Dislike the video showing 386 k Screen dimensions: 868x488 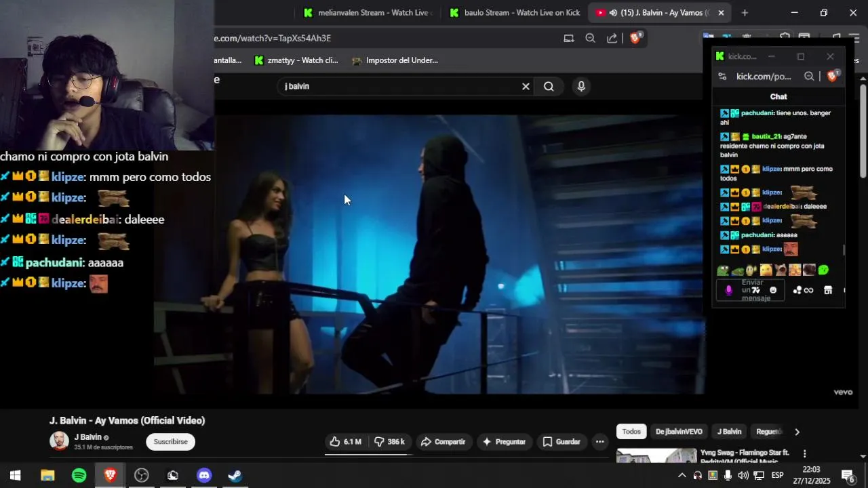coord(390,442)
